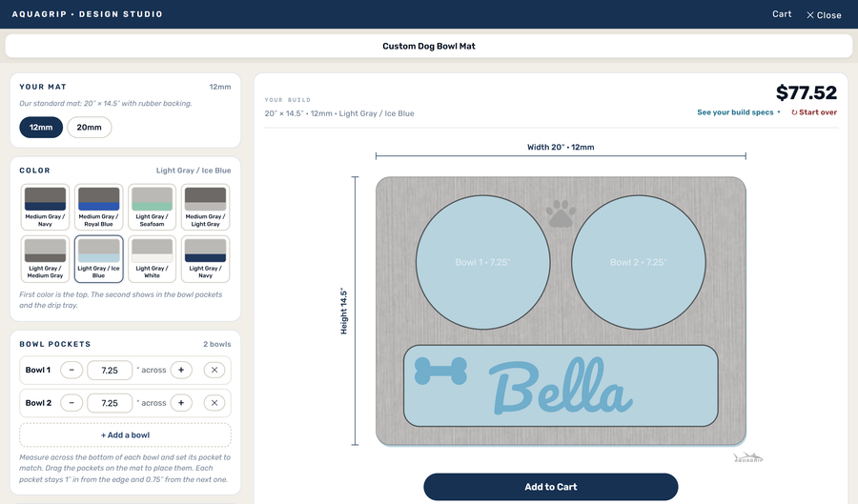858x504 pixels.
Task: Click the Bowl 1 diameter input
Action: pyautogui.click(x=110, y=370)
